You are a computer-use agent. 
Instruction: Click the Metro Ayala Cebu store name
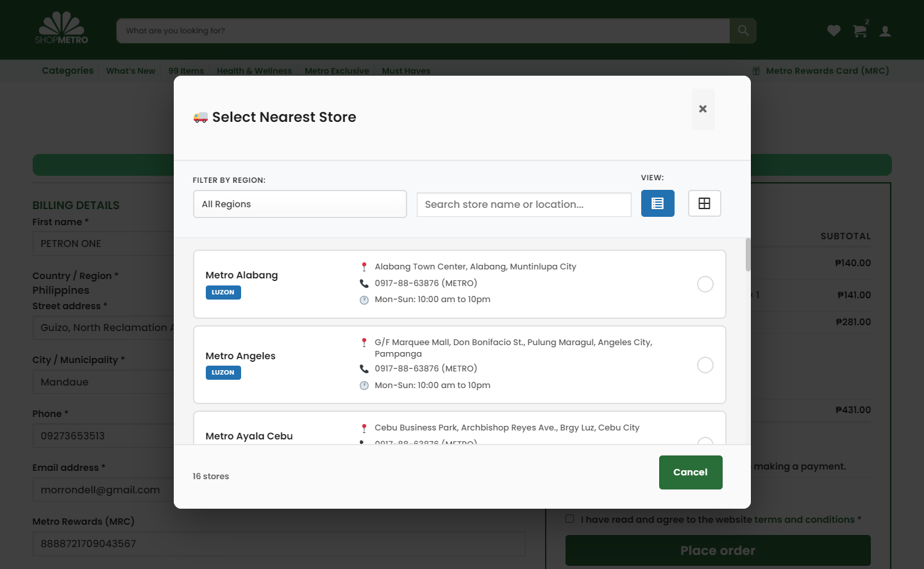249,436
